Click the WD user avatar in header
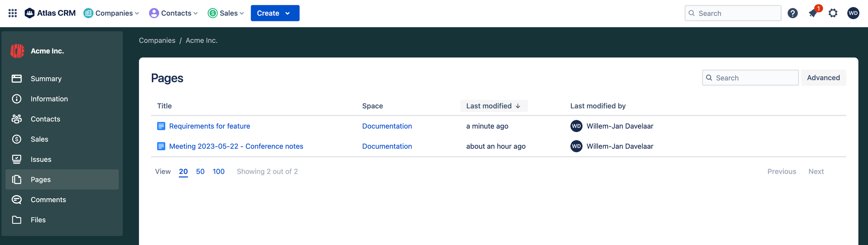 tap(853, 13)
